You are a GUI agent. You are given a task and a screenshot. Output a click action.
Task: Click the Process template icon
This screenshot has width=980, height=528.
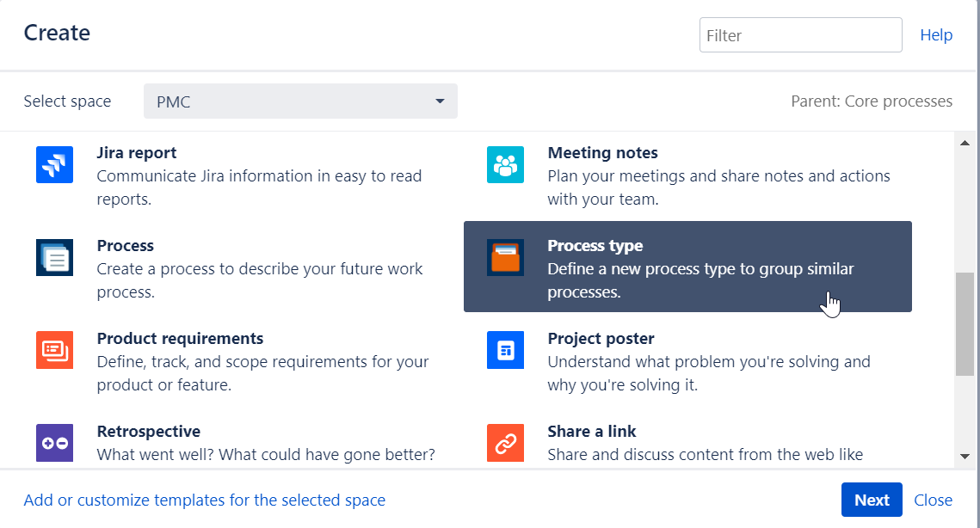54,257
